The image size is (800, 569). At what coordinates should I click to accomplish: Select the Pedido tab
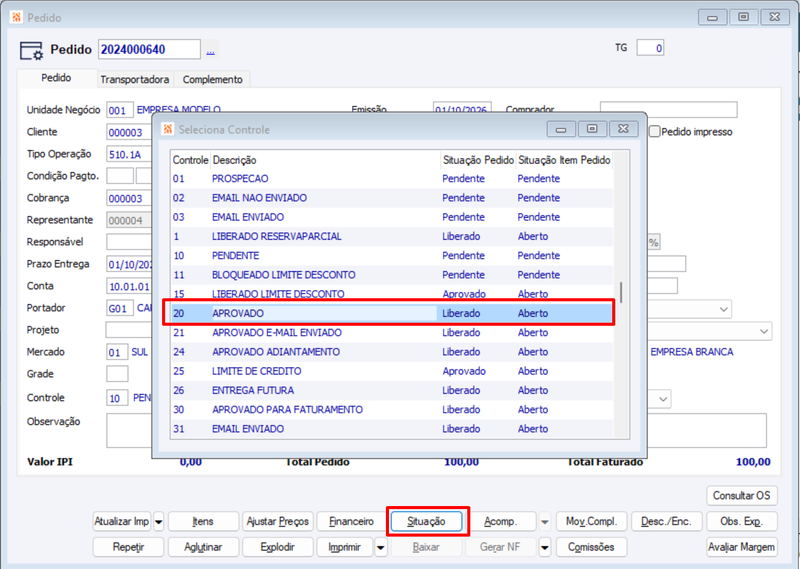[56, 78]
